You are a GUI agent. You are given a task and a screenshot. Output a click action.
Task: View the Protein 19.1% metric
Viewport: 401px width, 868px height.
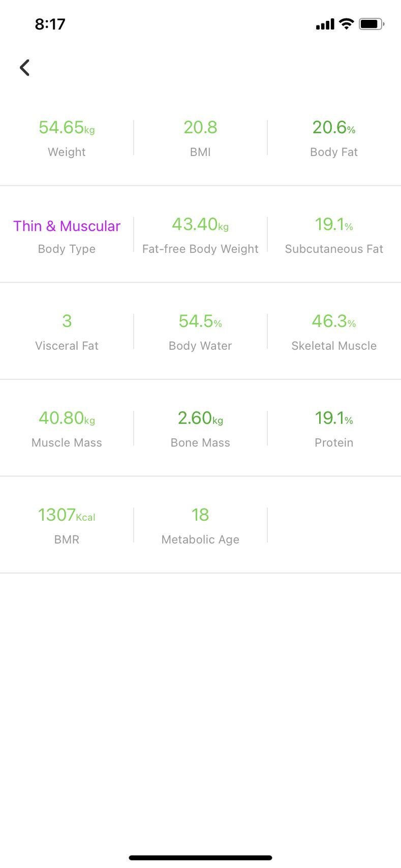(334, 429)
